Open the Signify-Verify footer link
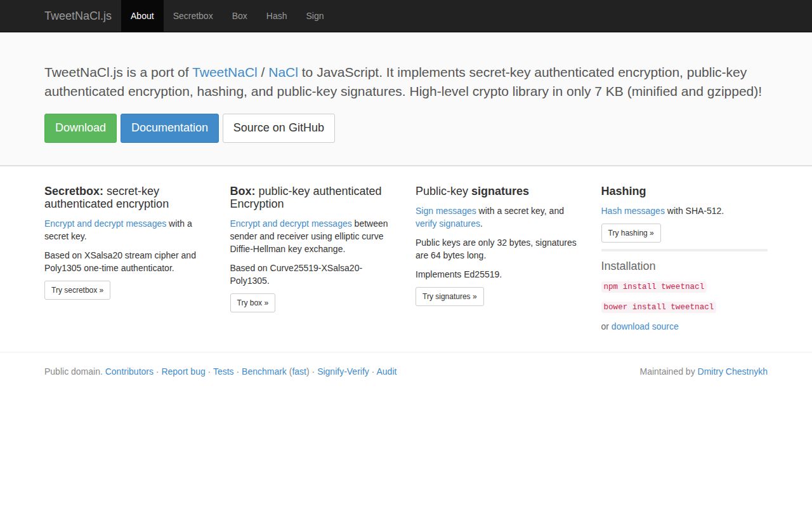812x508 pixels. coord(343,371)
